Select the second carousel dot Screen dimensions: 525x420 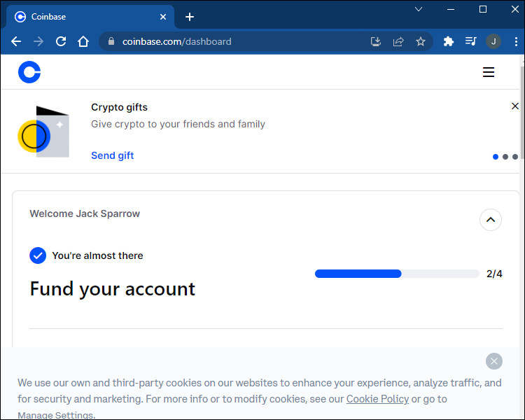tap(505, 157)
